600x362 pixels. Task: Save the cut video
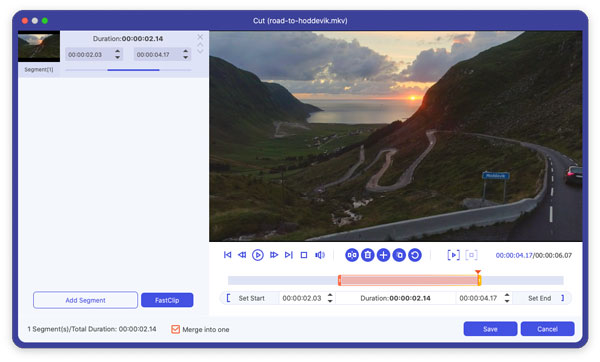[490, 329]
